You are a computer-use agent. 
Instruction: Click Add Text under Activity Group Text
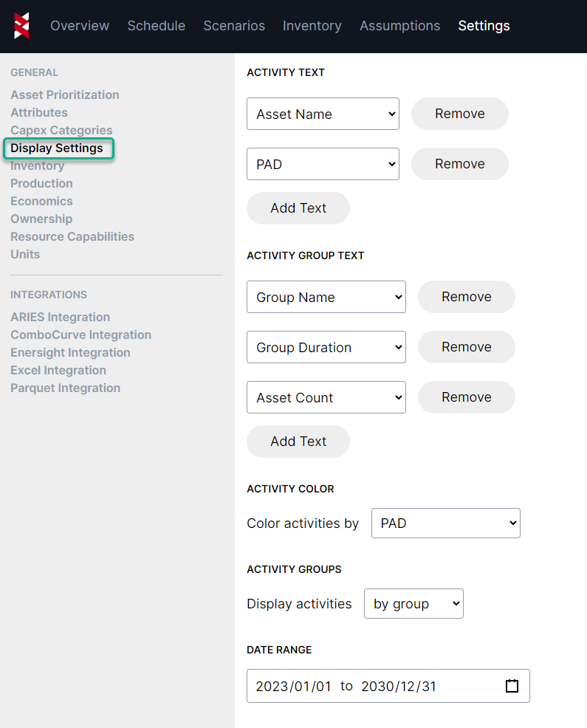point(298,442)
